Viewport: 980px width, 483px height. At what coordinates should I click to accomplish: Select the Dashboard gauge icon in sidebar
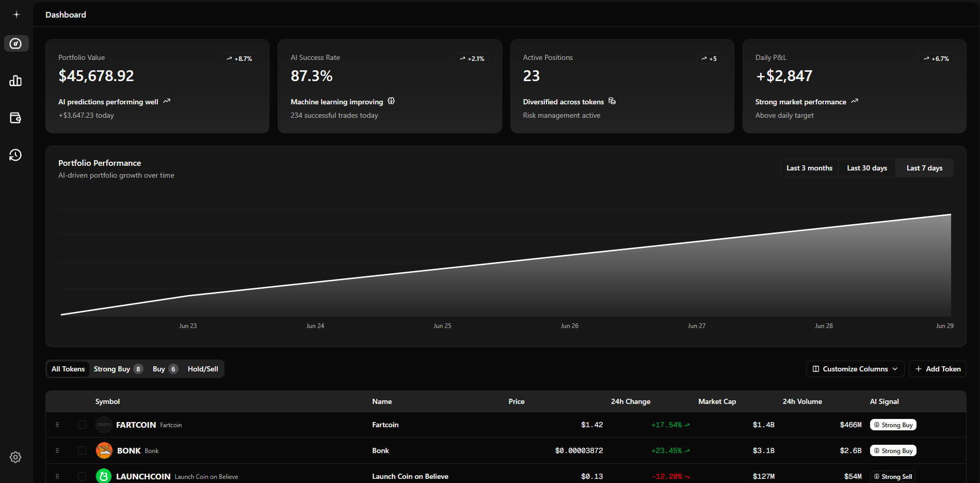click(x=16, y=43)
